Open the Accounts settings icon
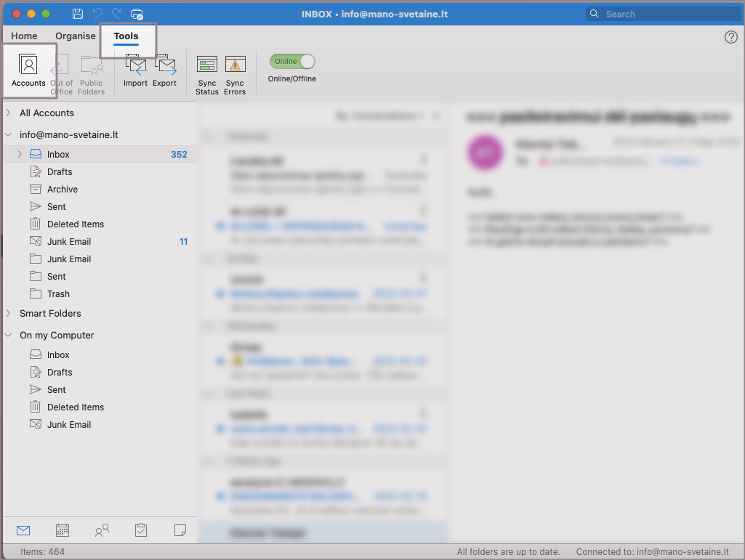745x560 pixels. [x=28, y=67]
